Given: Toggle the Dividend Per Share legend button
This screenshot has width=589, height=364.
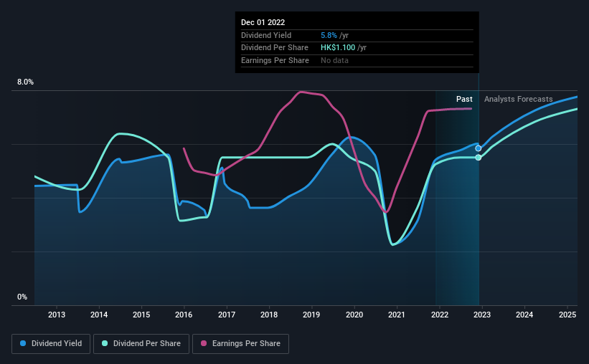Looking at the screenshot, I should coord(141,344).
